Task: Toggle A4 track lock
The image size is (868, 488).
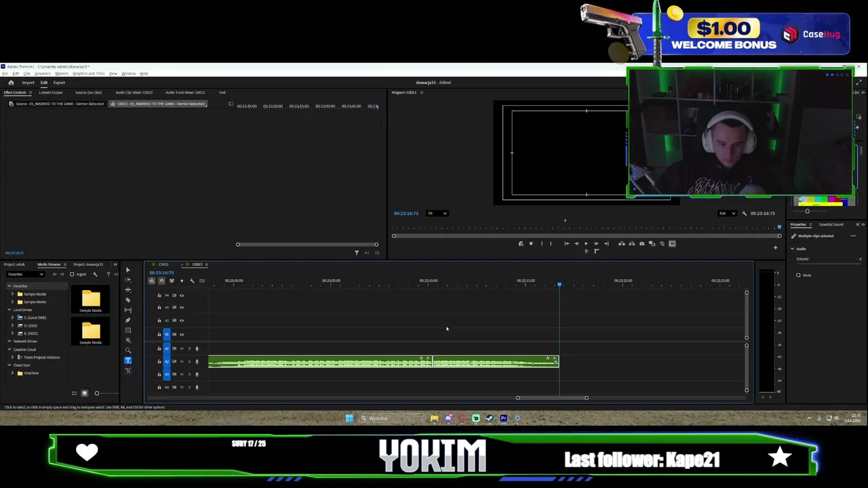Action: [x=159, y=387]
